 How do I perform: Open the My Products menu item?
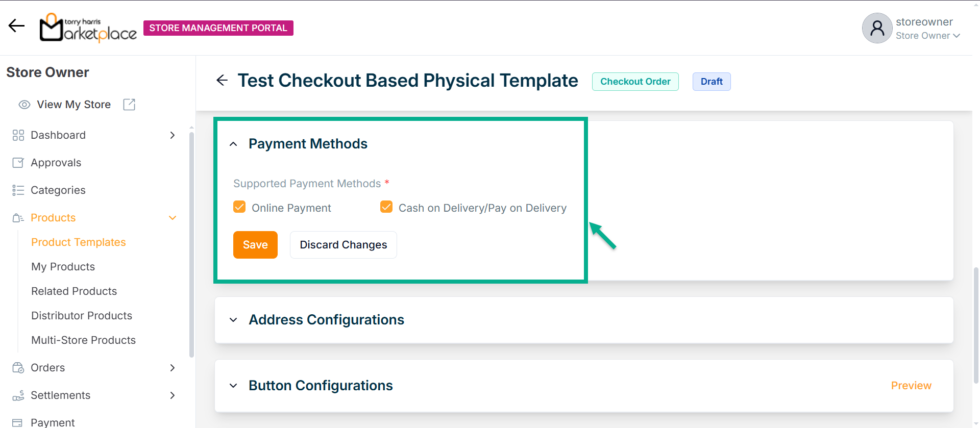pos(63,267)
